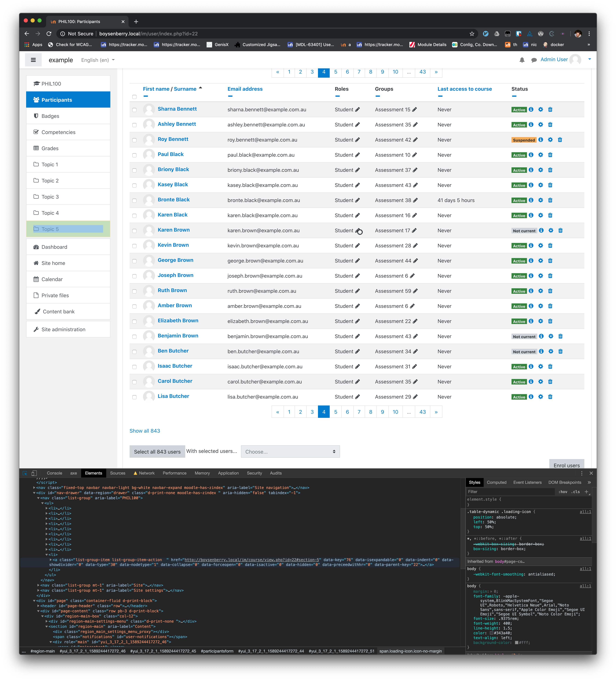
Task: Select the checkbox for Sharna Bennett
Action: click(x=134, y=110)
